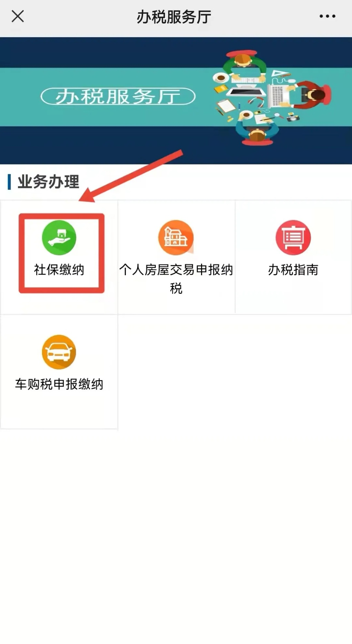Tap the oval 办税服务厅 banner text
The width and height of the screenshot is (352, 644).
[x=118, y=96]
